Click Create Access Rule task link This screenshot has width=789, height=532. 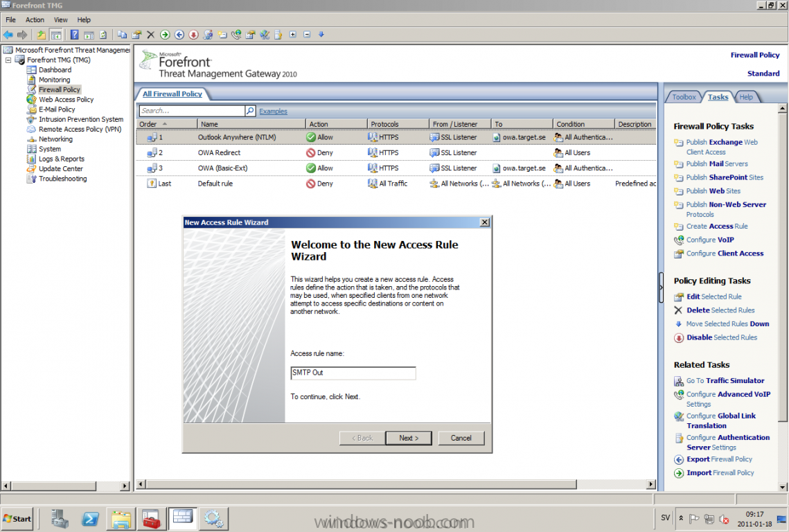click(717, 227)
